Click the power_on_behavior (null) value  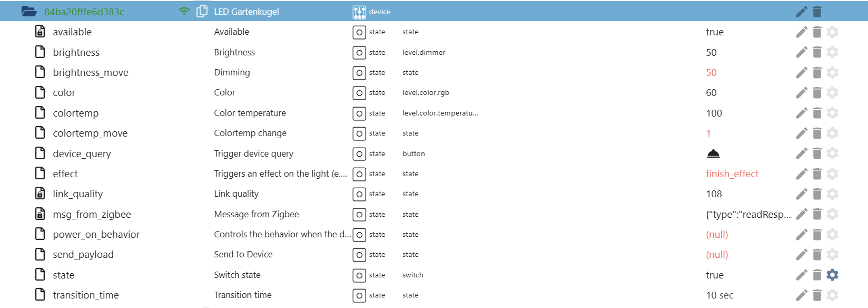717,235
